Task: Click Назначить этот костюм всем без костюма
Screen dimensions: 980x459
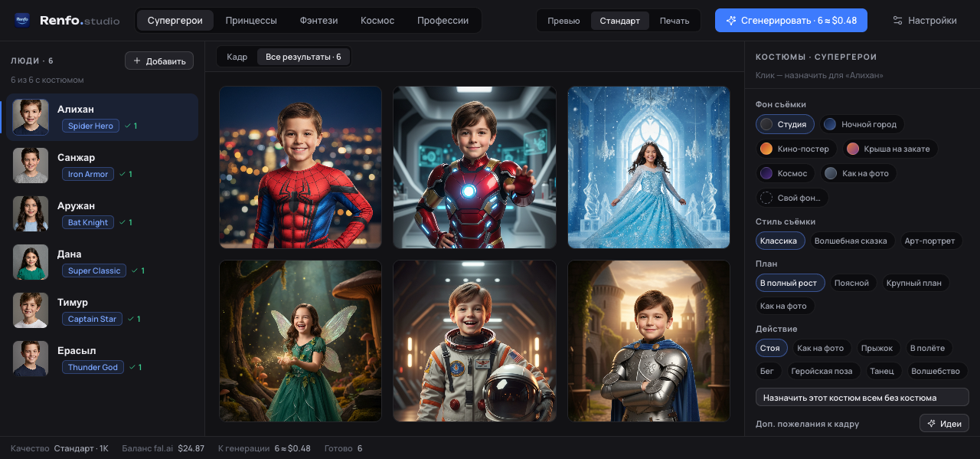Action: 862,397
